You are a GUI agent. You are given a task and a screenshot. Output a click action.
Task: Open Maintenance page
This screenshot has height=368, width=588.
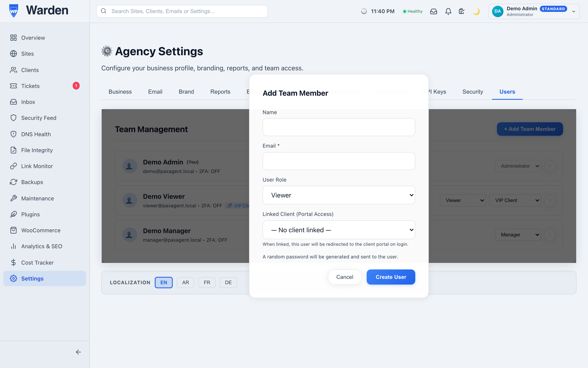click(x=45, y=199)
